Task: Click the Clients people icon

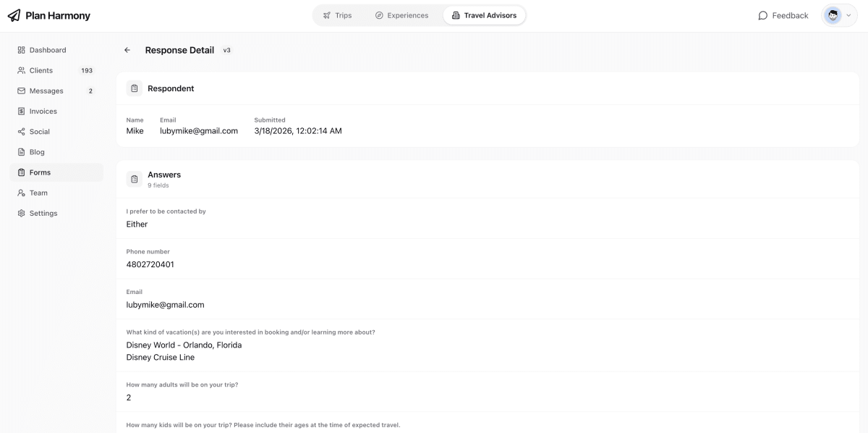Action: [x=21, y=70]
